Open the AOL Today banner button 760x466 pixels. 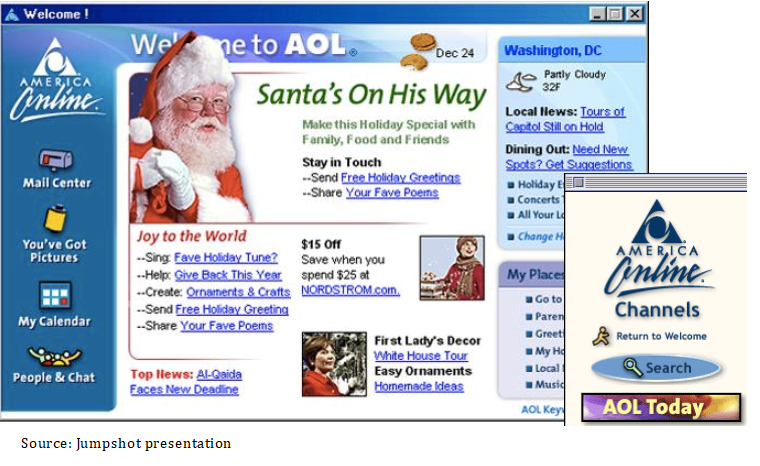tap(661, 407)
